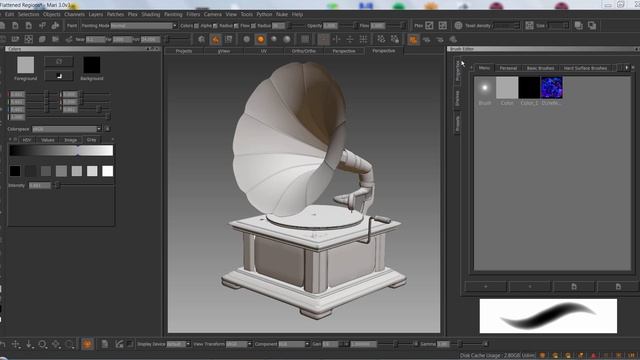The width and height of the screenshot is (640, 360).
Task: Toggle the Radius checkbox beside Alpha
Action: pos(236,26)
